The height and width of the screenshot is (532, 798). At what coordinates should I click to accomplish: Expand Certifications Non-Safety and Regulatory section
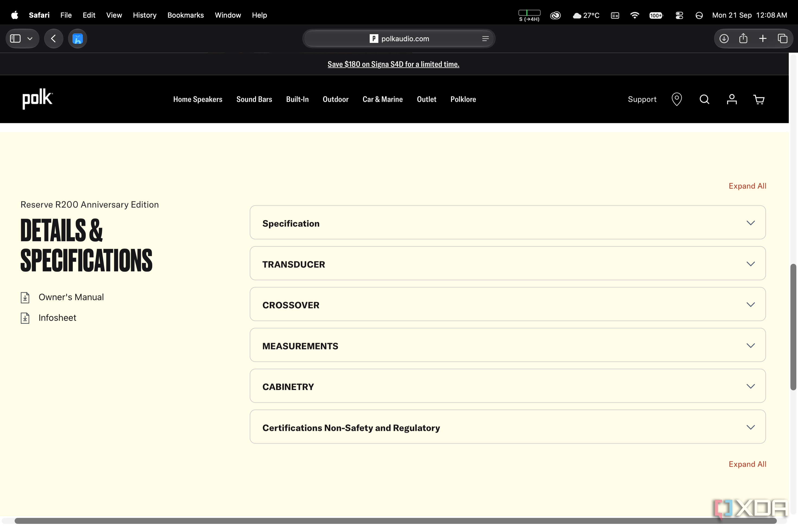(x=508, y=427)
